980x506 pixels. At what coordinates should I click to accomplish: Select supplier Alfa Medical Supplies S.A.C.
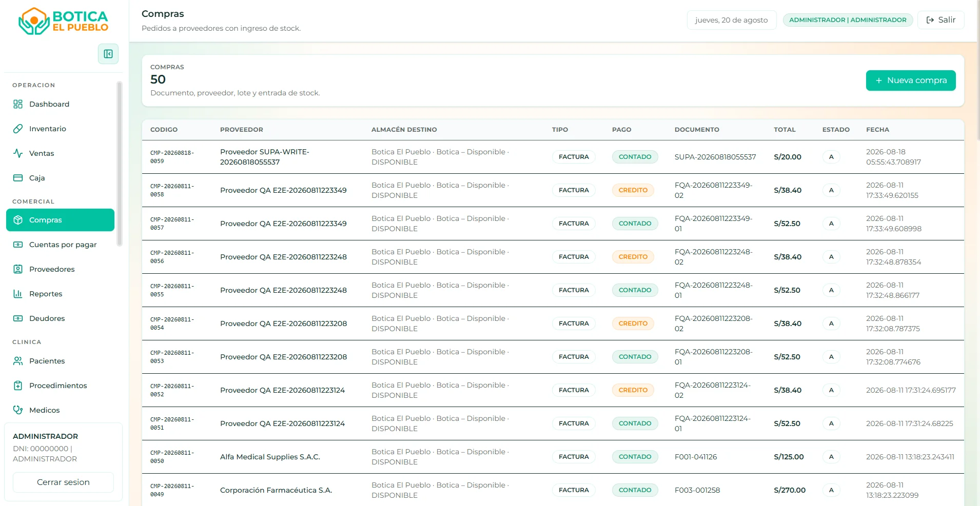(270, 457)
